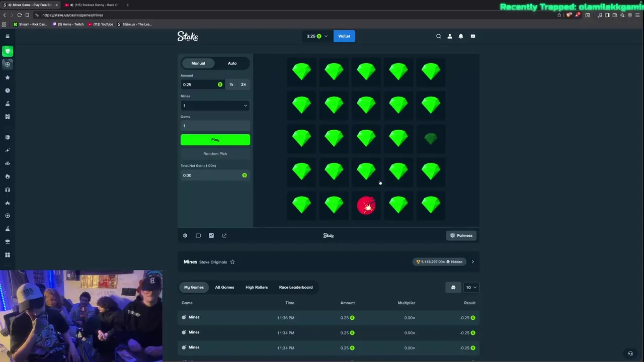Screen dimensions: 644x362
Task: Double the bet with the 2× button
Action: tap(244, 84)
